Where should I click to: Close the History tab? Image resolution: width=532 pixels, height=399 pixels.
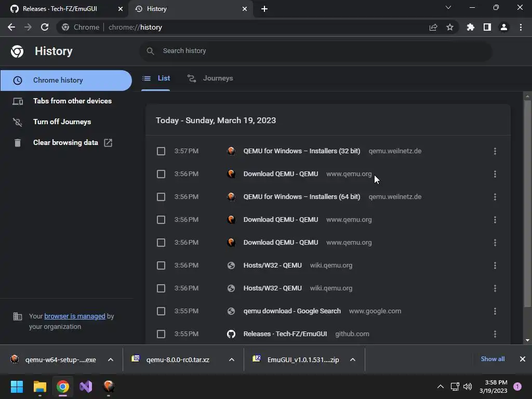[245, 9]
